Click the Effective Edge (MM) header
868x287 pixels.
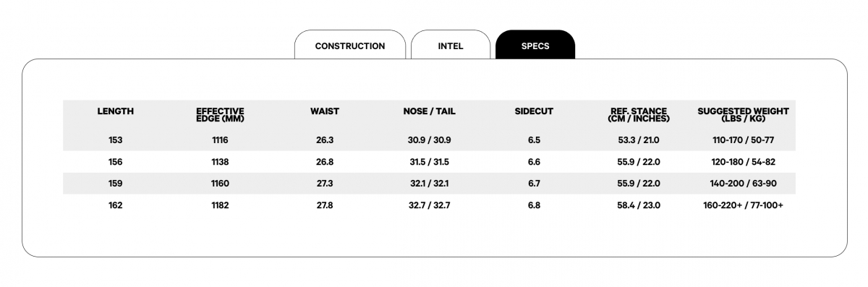pos(221,115)
